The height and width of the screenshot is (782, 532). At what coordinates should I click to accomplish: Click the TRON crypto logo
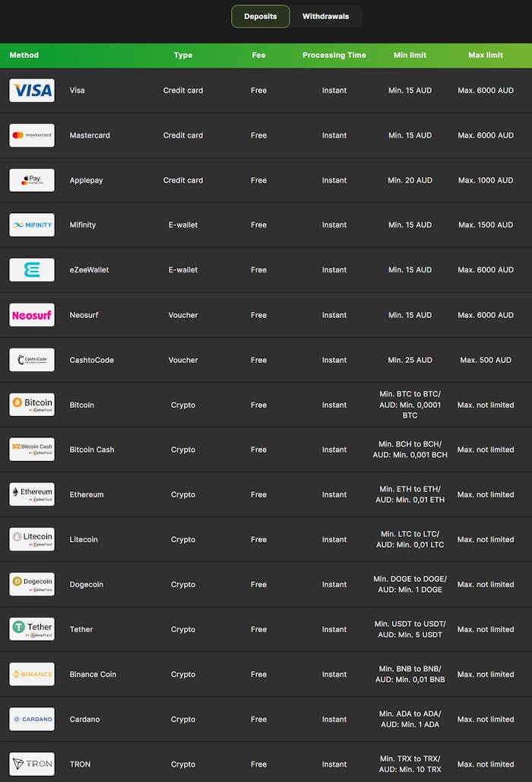(31, 764)
